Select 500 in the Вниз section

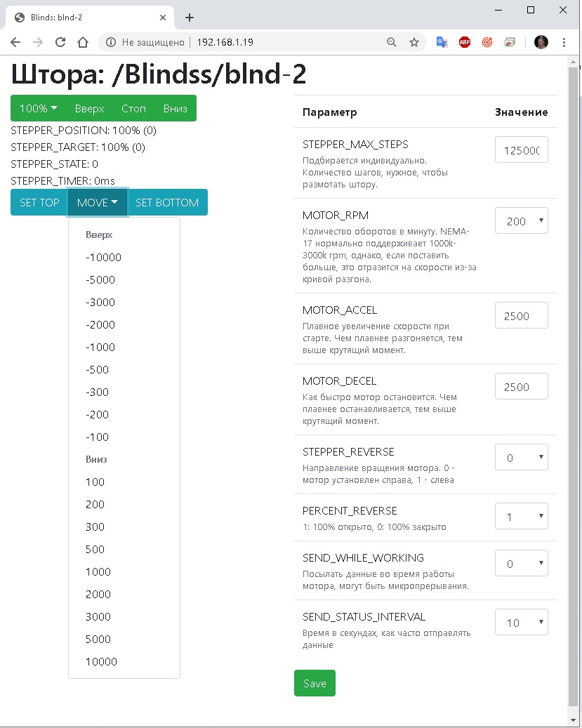(x=95, y=550)
